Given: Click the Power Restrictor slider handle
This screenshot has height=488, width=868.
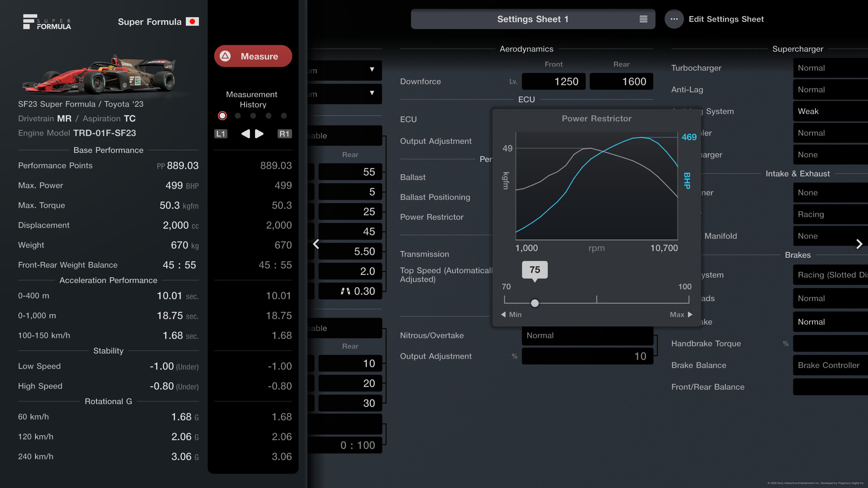Looking at the screenshot, I should 535,303.
